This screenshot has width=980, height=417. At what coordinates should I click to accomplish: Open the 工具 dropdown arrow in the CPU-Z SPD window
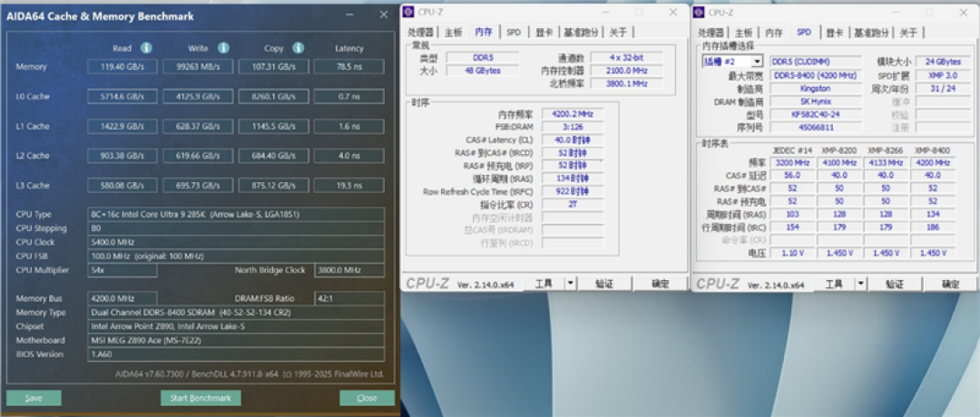[x=860, y=284]
